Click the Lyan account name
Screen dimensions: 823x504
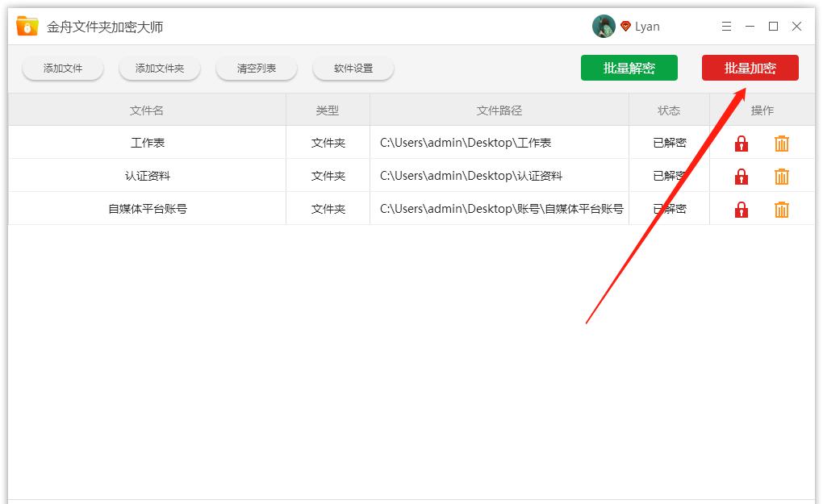coord(647,26)
